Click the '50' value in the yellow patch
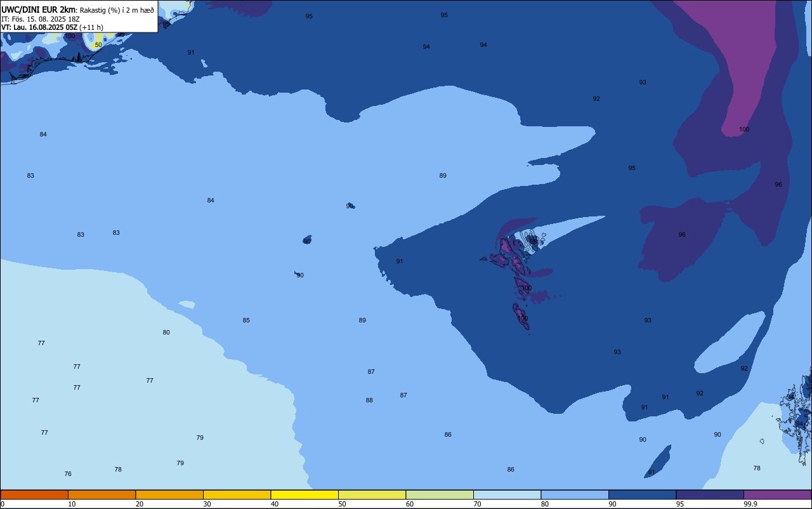Image resolution: width=812 pixels, height=509 pixels. [98, 45]
